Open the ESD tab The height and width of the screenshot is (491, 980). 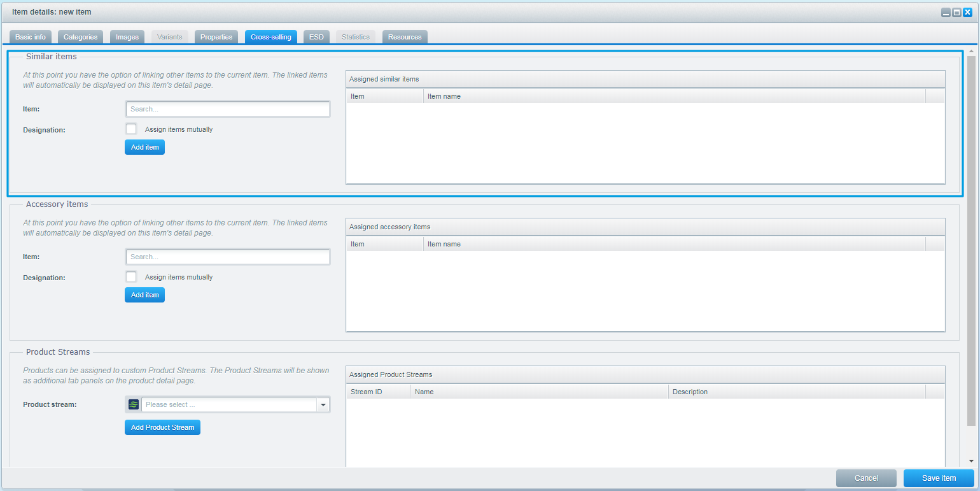[x=316, y=37]
